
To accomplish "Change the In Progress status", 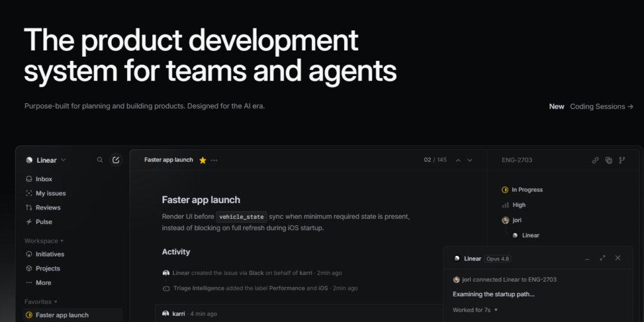I will click(523, 190).
